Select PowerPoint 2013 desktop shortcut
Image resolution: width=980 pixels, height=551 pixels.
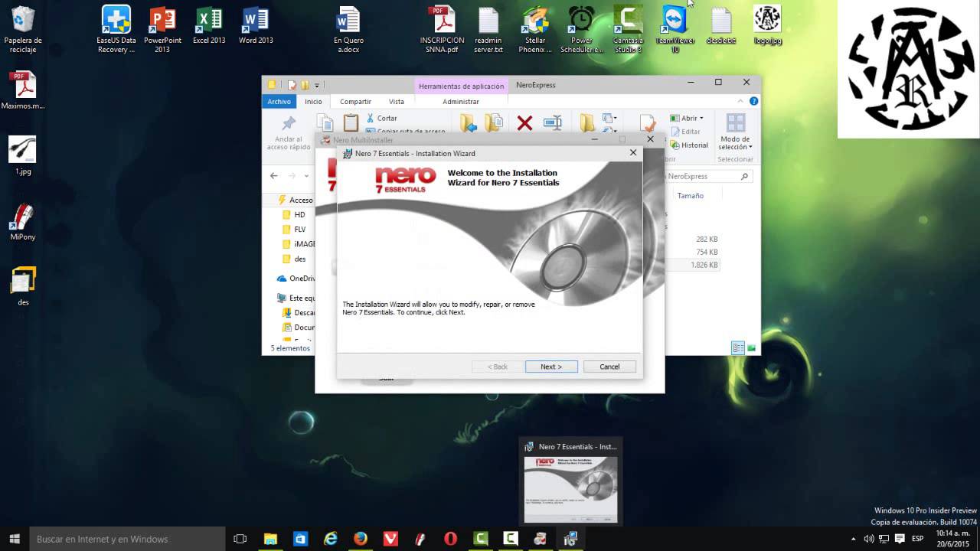(162, 29)
